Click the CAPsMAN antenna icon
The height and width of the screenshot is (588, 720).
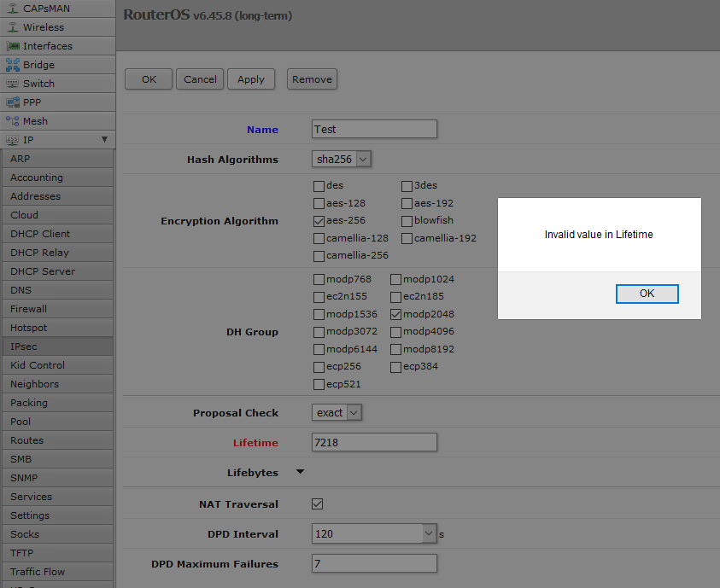(13, 9)
